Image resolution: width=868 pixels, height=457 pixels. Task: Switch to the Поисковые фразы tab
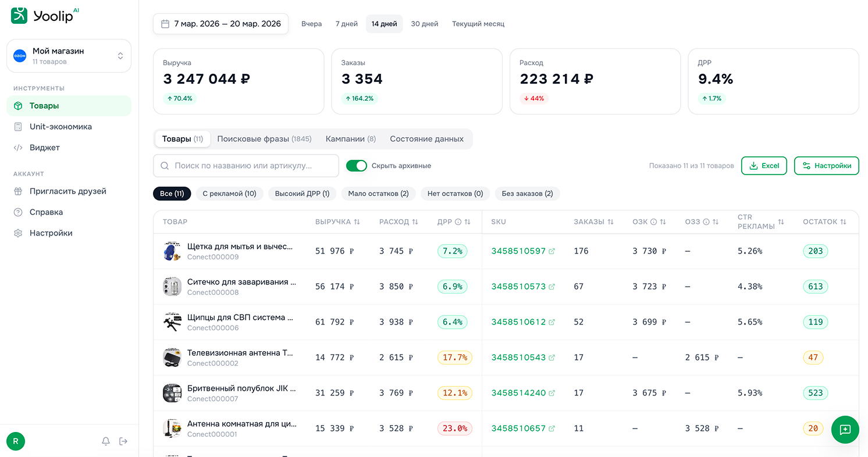(264, 139)
